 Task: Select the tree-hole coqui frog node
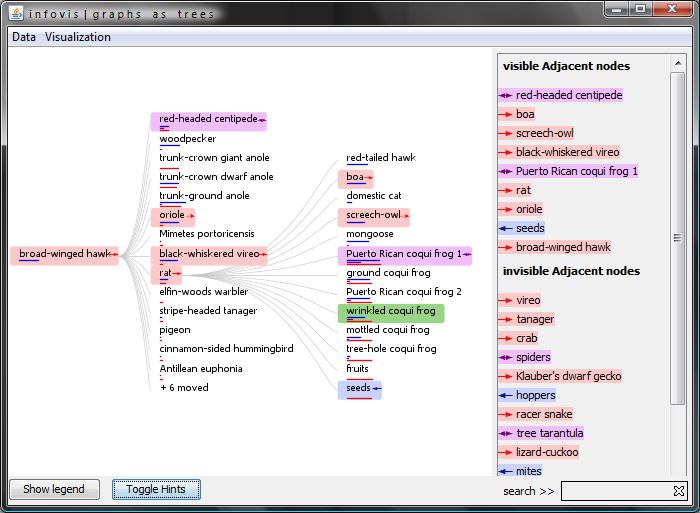[391, 350]
